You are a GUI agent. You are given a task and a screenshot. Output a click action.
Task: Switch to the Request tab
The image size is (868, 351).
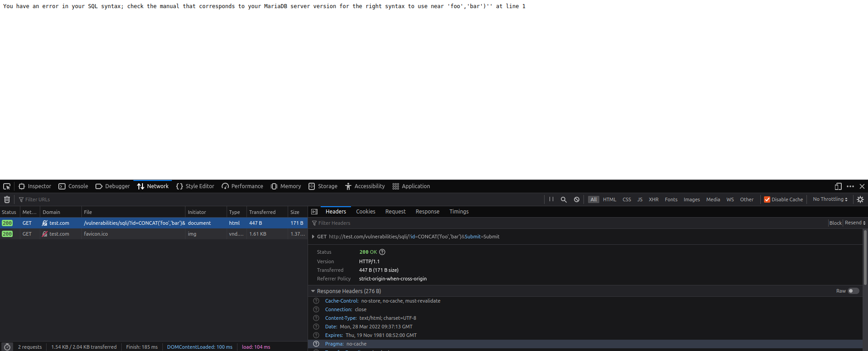coord(395,212)
